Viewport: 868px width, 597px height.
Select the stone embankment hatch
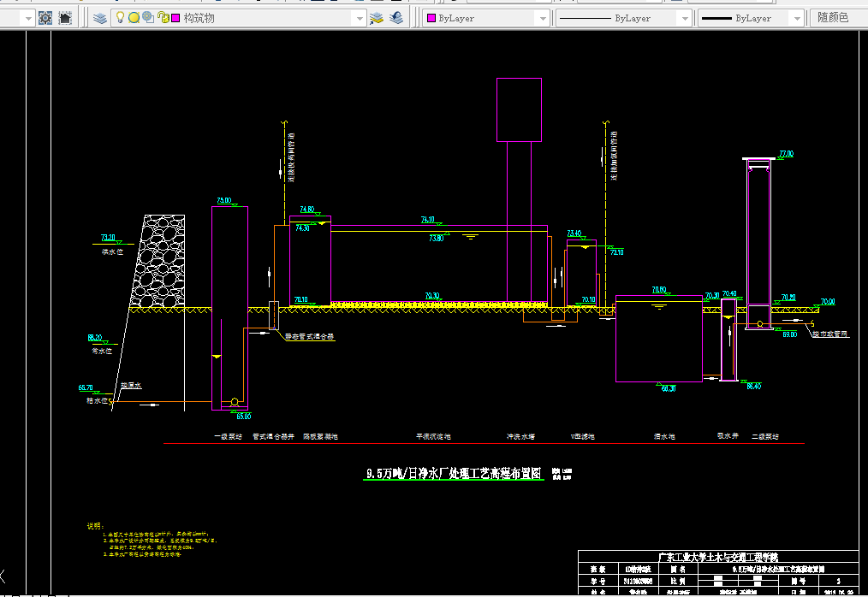click(159, 261)
